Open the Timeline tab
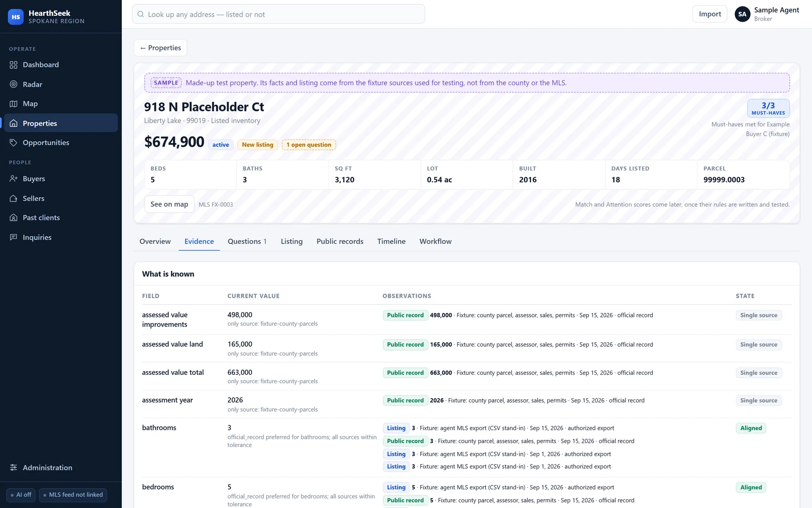Image resolution: width=812 pixels, height=508 pixels. click(391, 241)
